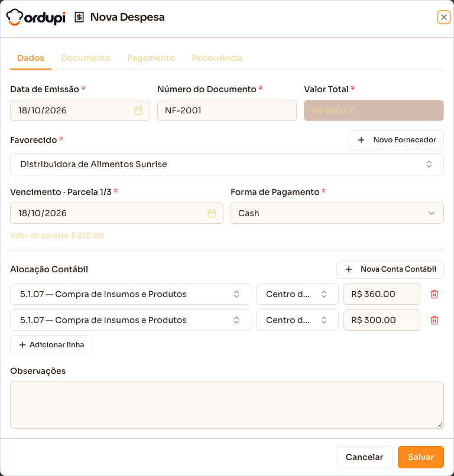
Task: Open account dropdown in the R$ 360.00 row
Action: click(x=131, y=294)
